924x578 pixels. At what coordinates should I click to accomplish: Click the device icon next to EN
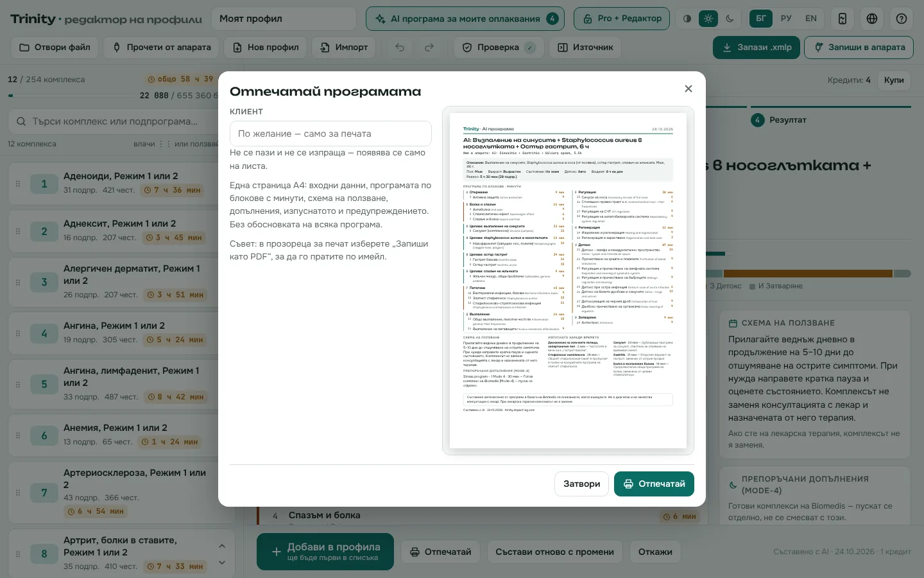click(843, 19)
